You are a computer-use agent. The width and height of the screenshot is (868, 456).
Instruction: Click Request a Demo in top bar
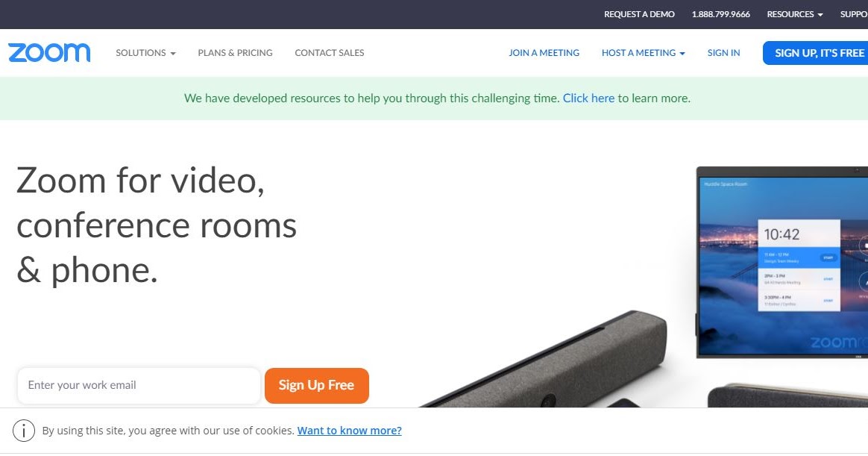click(x=639, y=14)
